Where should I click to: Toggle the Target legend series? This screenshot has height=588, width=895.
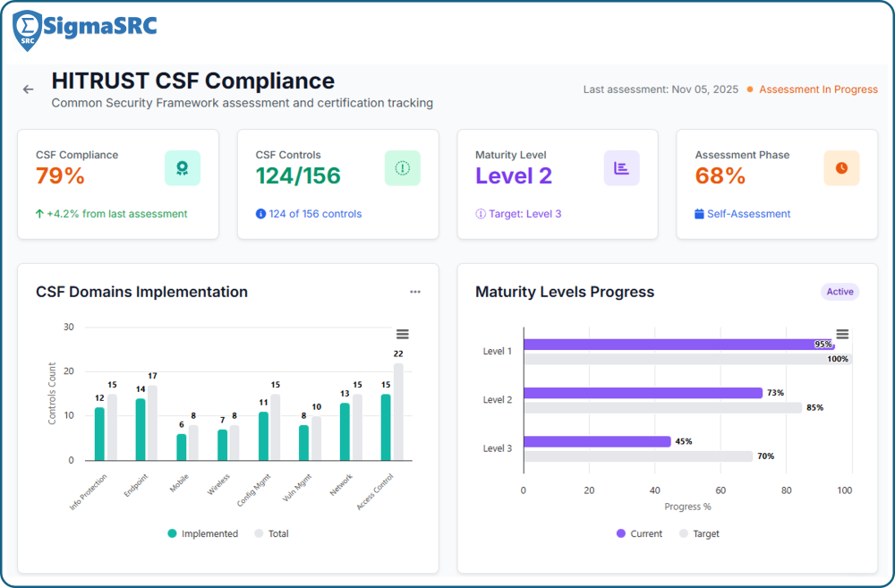pos(699,533)
